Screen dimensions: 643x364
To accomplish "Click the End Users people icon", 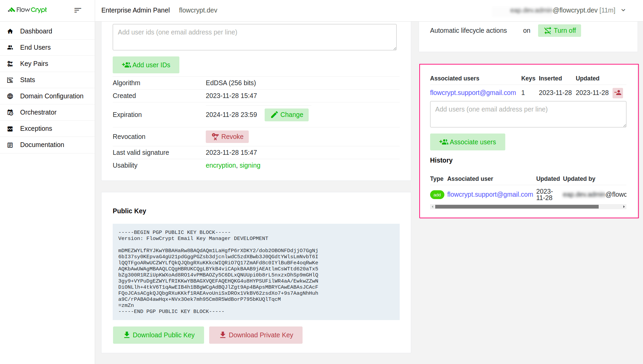I will coord(10,47).
